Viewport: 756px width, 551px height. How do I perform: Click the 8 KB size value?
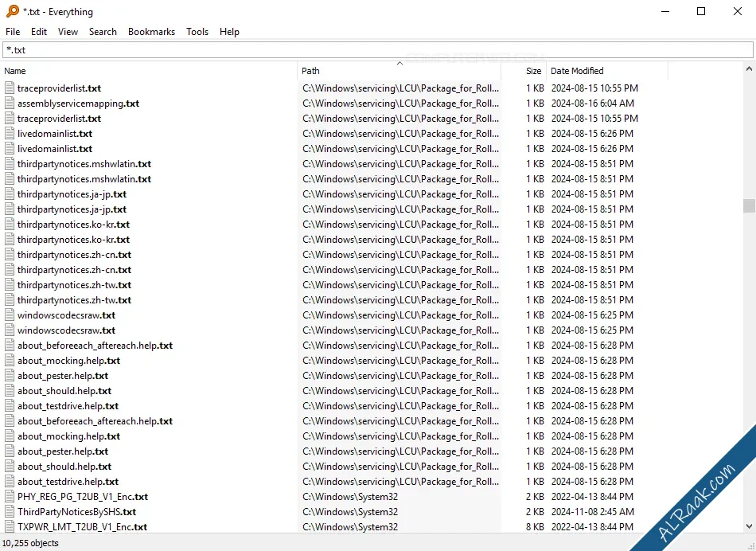pyautogui.click(x=535, y=527)
